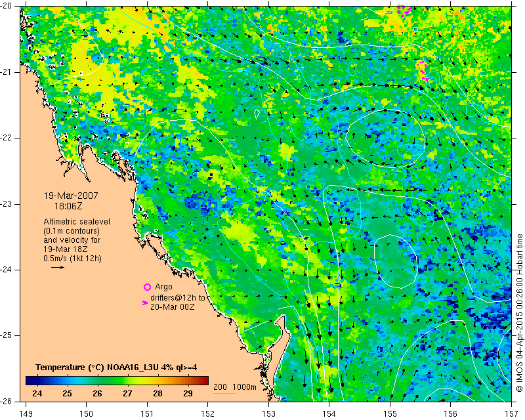The image size is (525, 420).
Task: Click the magenta drifter arrow symbol
Action: coord(145,303)
